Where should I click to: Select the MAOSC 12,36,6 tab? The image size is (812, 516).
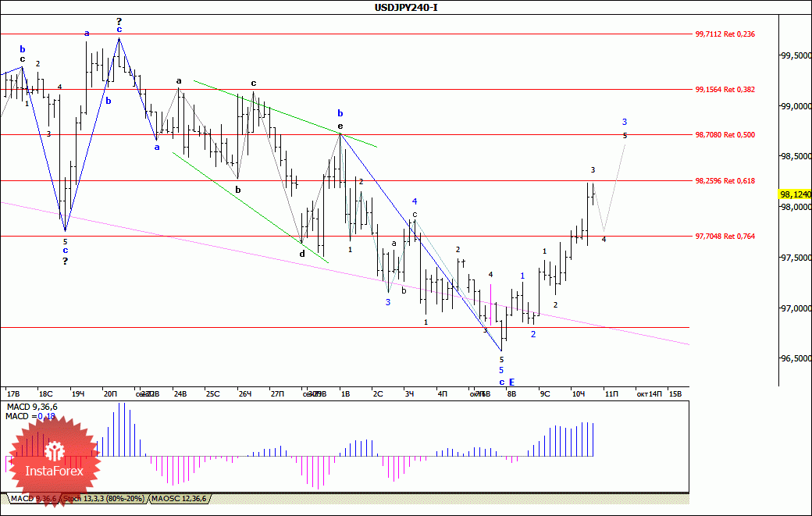click(x=179, y=498)
